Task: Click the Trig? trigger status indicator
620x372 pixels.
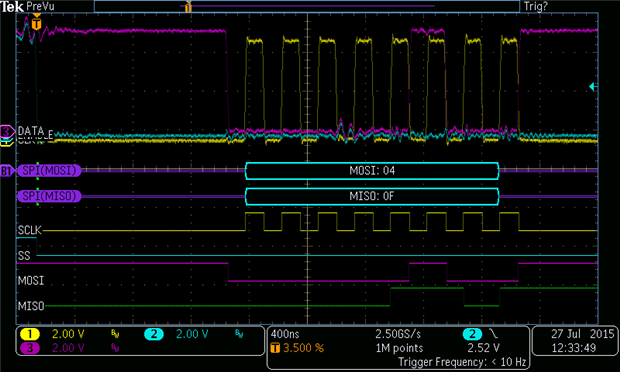Action: pos(535,6)
